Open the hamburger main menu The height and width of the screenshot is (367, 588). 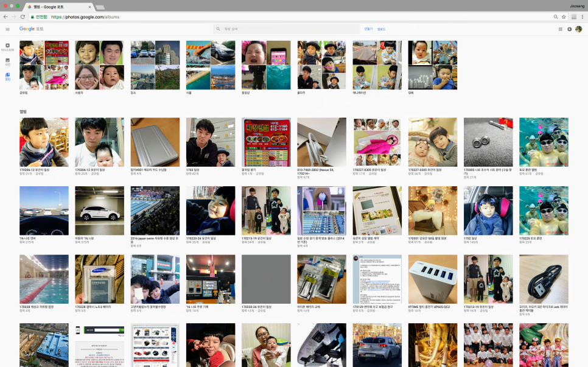coord(7,29)
